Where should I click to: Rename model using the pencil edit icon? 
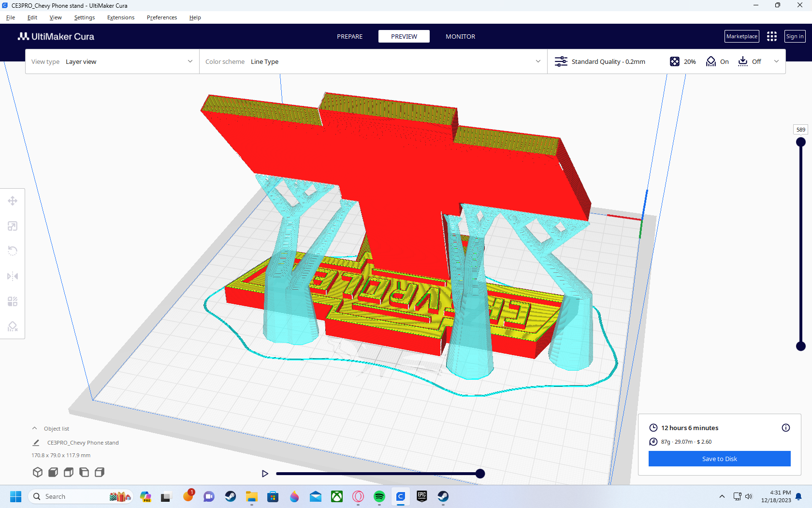(36, 443)
